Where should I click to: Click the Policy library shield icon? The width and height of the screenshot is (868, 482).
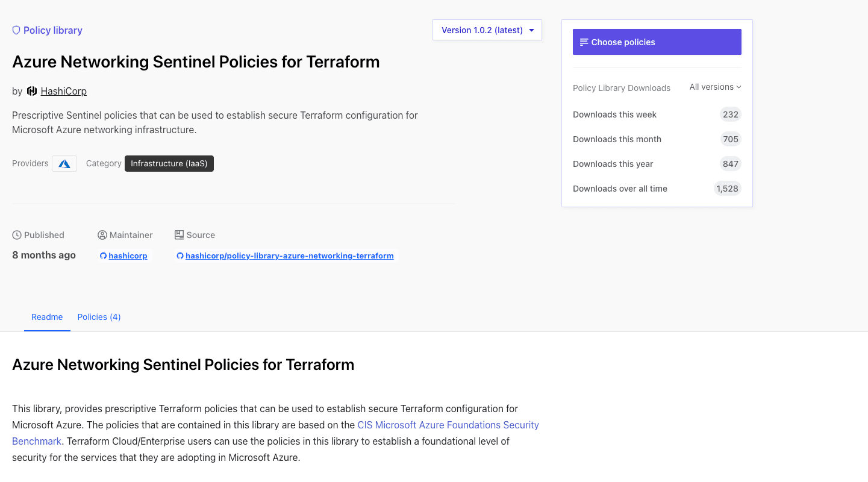click(16, 30)
